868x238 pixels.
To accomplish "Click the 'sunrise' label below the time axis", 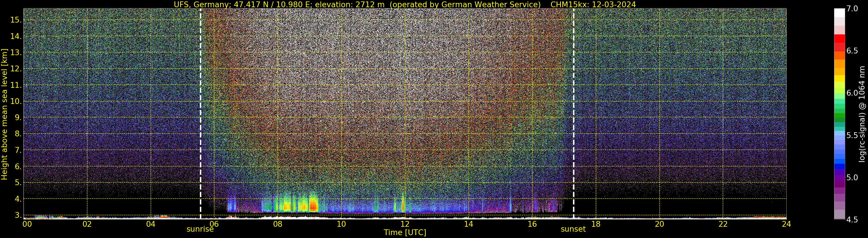I will 200,229.
